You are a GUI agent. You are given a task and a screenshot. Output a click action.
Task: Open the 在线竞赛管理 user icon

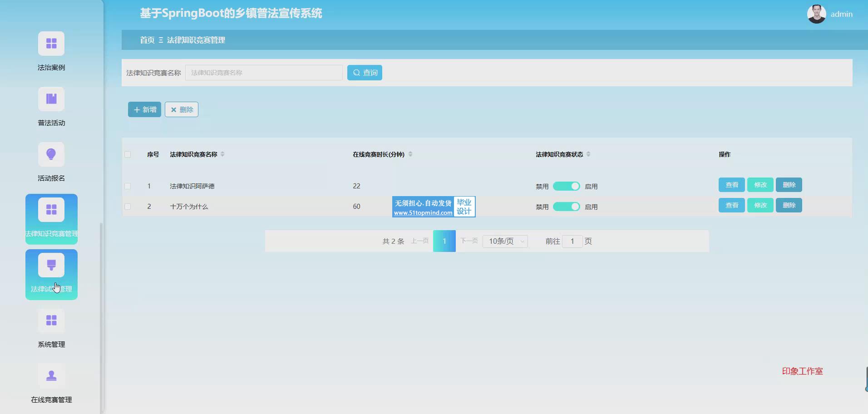point(51,376)
